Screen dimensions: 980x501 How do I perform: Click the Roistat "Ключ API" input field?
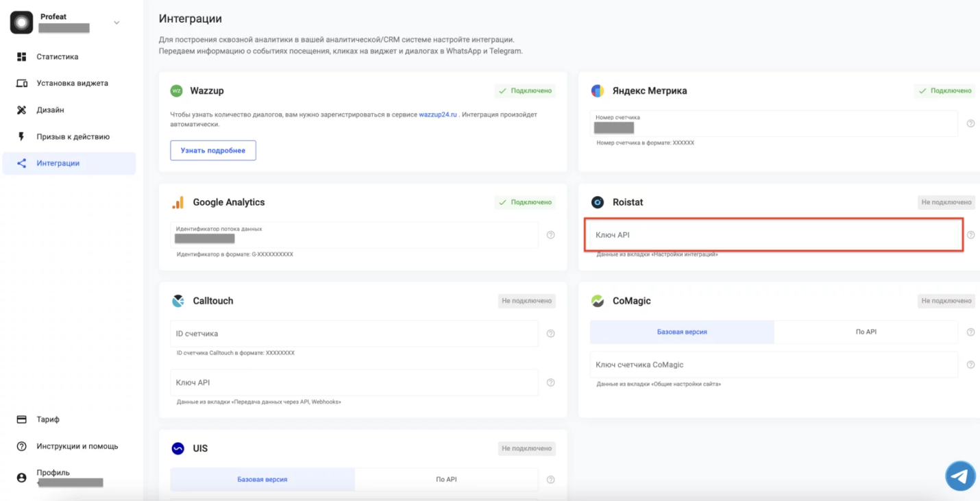pos(773,235)
